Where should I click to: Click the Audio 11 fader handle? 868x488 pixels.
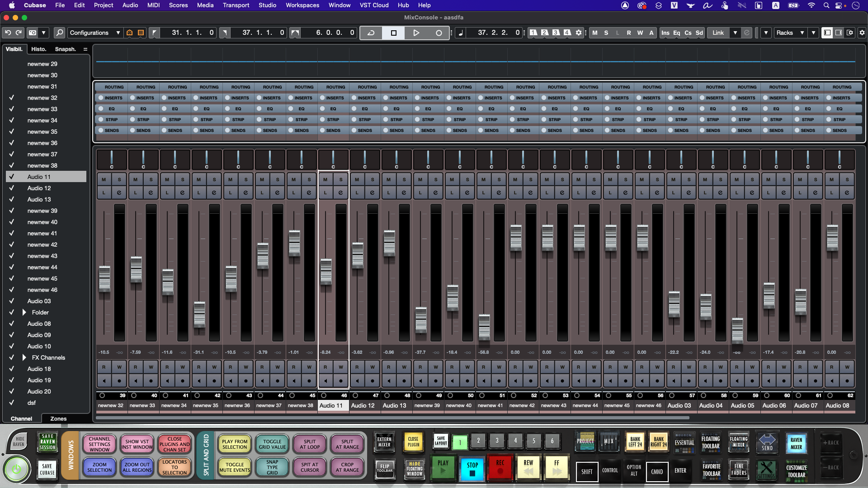(x=326, y=271)
